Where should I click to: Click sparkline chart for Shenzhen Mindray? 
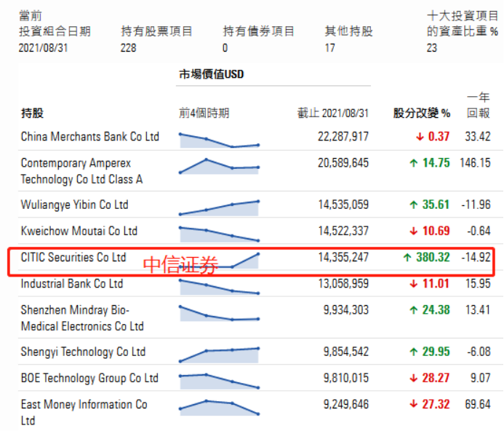(219, 313)
